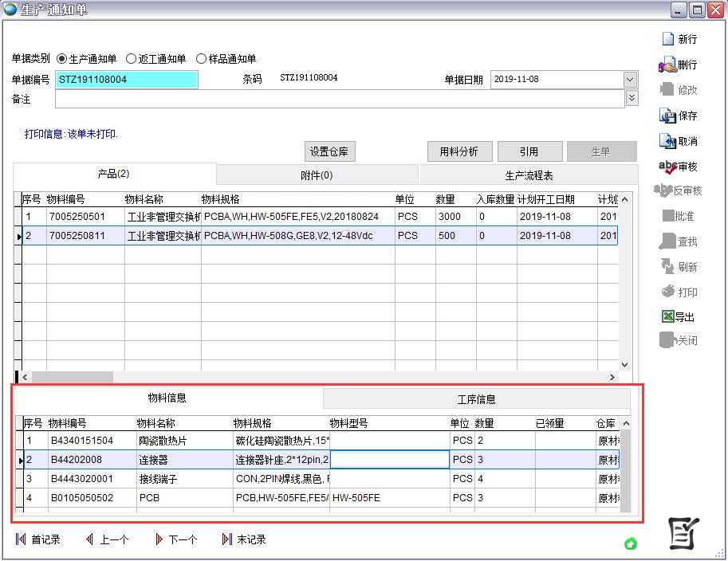Click the 设置仓库 button
The image size is (728, 561).
329,151
